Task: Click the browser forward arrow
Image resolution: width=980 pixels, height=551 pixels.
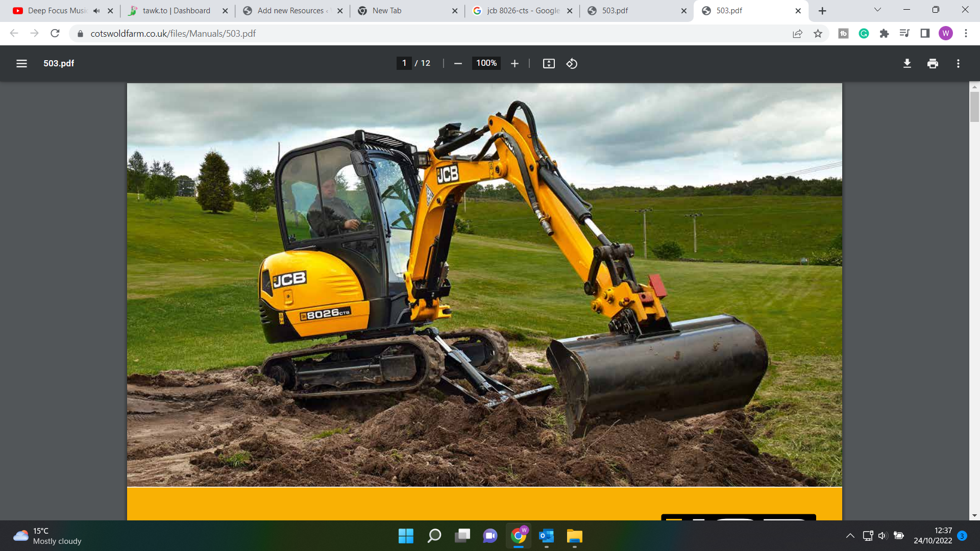Action: [34, 33]
